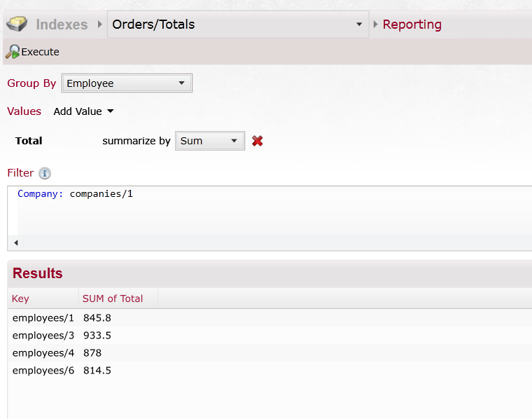Image resolution: width=532 pixels, height=419 pixels.
Task: Run the Execute button
Action: pyautogui.click(x=33, y=52)
